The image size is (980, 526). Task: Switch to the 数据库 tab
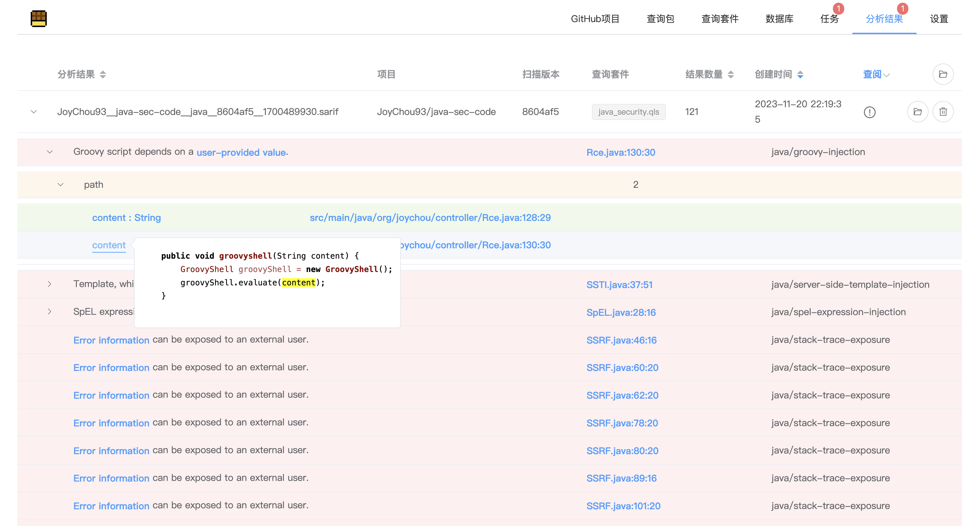tap(779, 19)
